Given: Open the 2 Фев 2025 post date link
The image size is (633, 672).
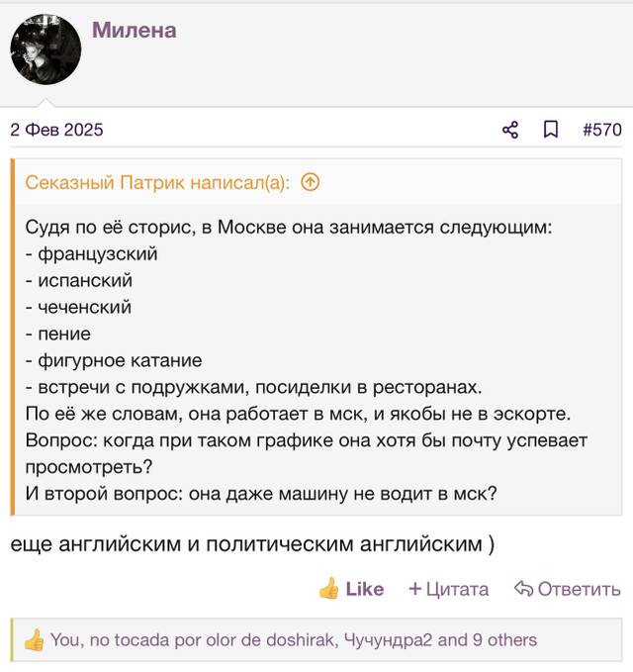Looking at the screenshot, I should coord(56,130).
